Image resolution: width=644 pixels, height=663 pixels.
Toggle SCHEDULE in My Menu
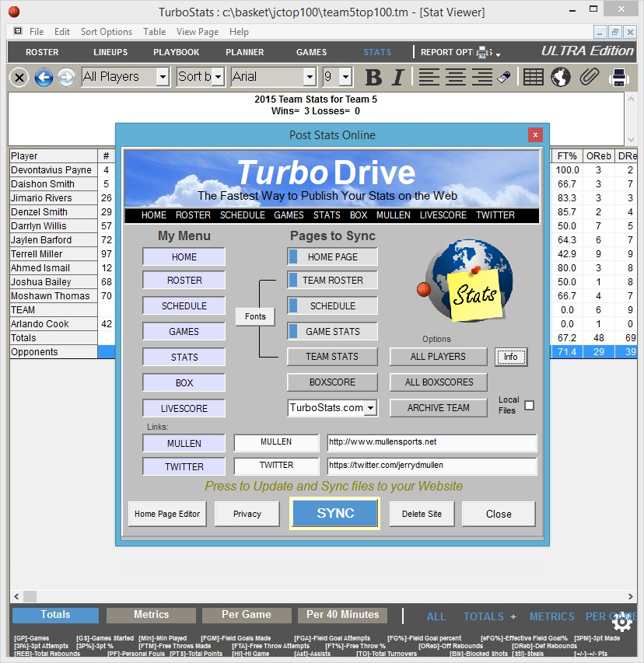[x=184, y=306]
